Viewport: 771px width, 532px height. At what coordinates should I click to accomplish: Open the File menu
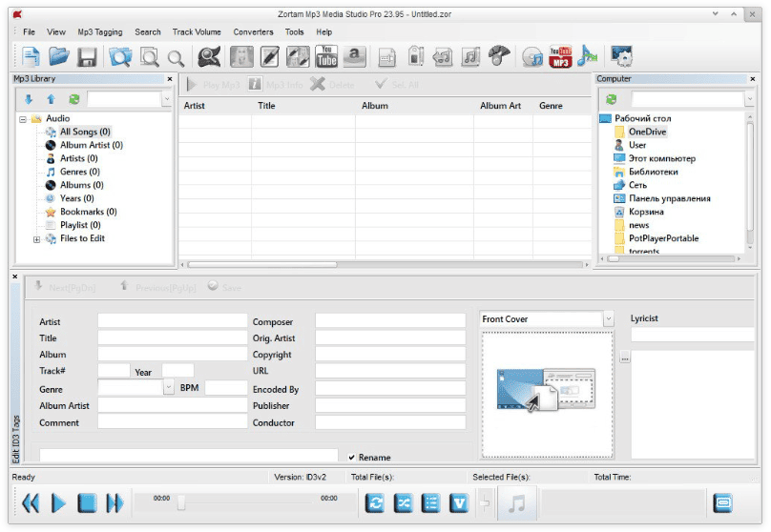point(29,31)
